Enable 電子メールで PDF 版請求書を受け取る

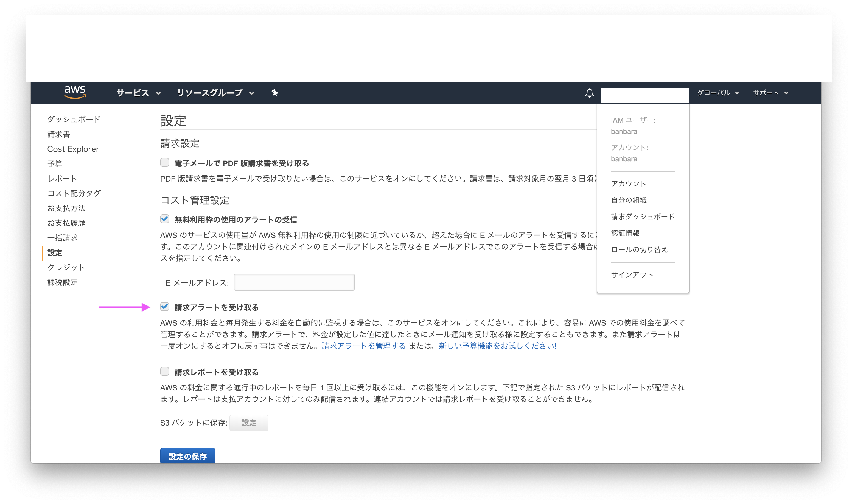[x=164, y=163]
